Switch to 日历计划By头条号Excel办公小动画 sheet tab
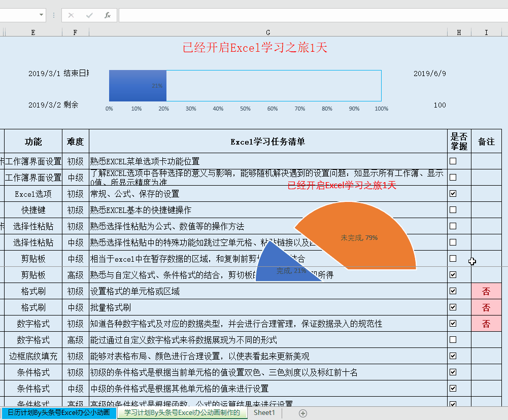The height and width of the screenshot is (420, 508). click(59, 413)
